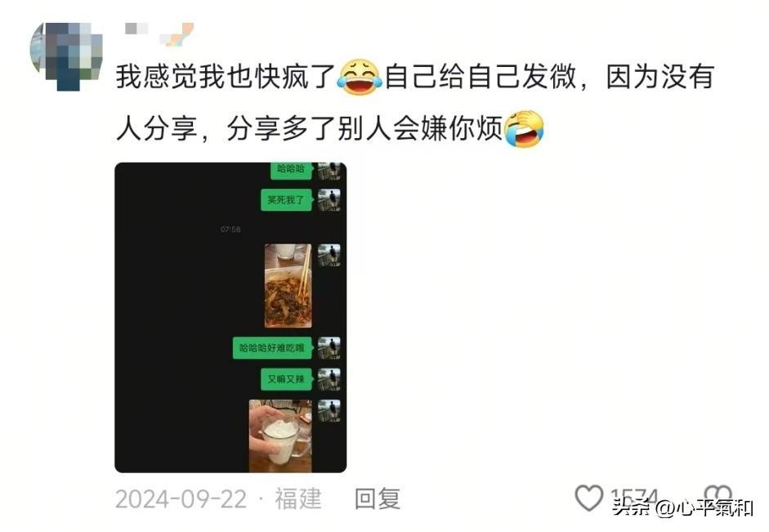
Task: Click the 哈哈哈 green chat bubble
Action: click(x=291, y=170)
